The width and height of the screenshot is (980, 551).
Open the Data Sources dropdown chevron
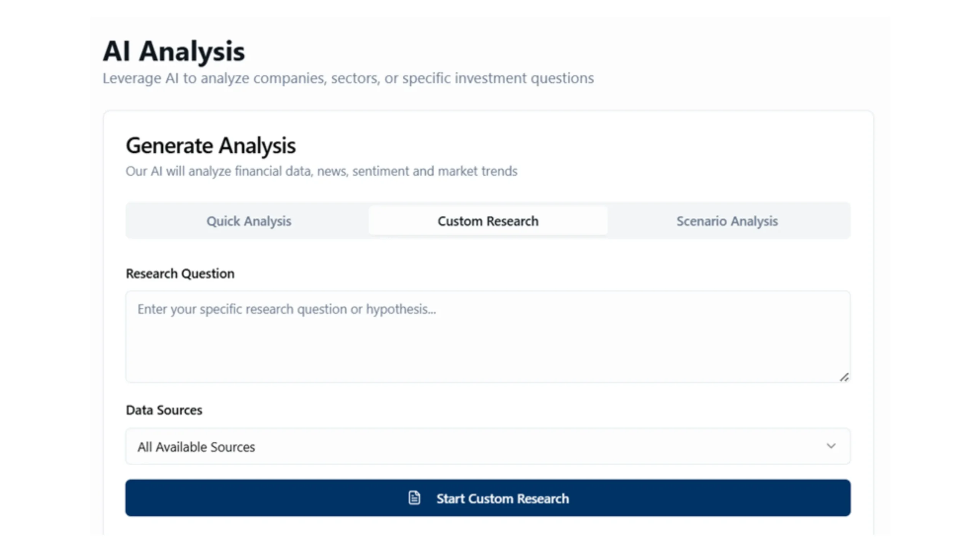pyautogui.click(x=831, y=446)
